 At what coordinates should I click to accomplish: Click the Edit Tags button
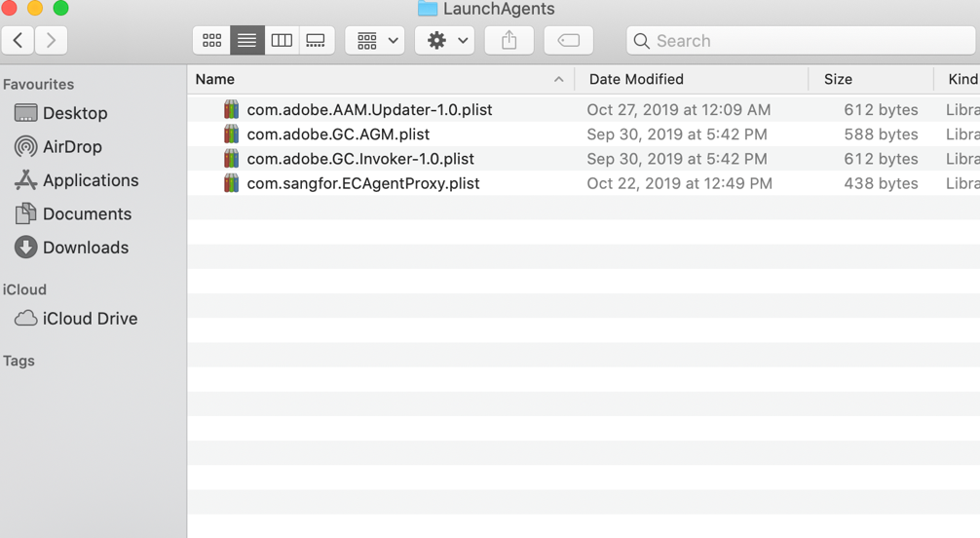click(x=569, y=41)
